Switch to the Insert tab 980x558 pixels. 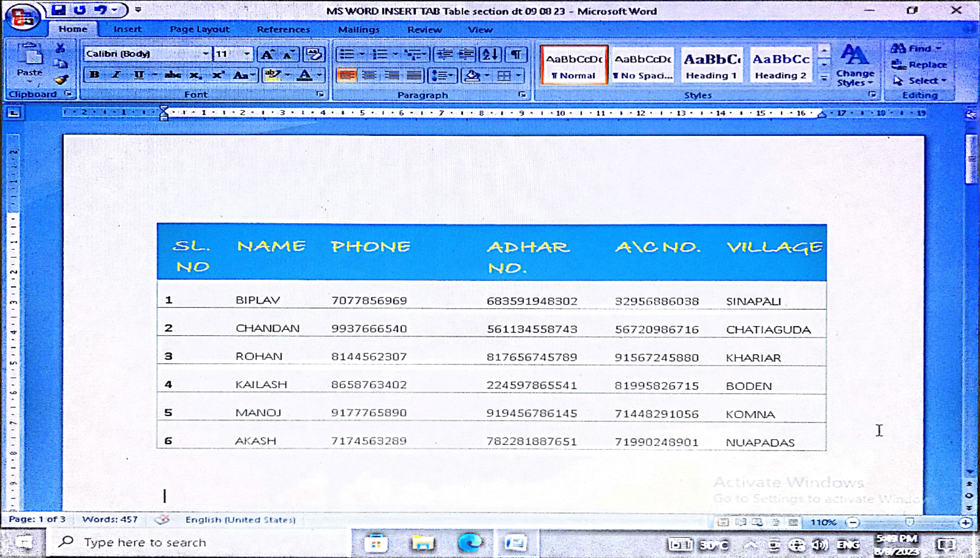pyautogui.click(x=127, y=29)
